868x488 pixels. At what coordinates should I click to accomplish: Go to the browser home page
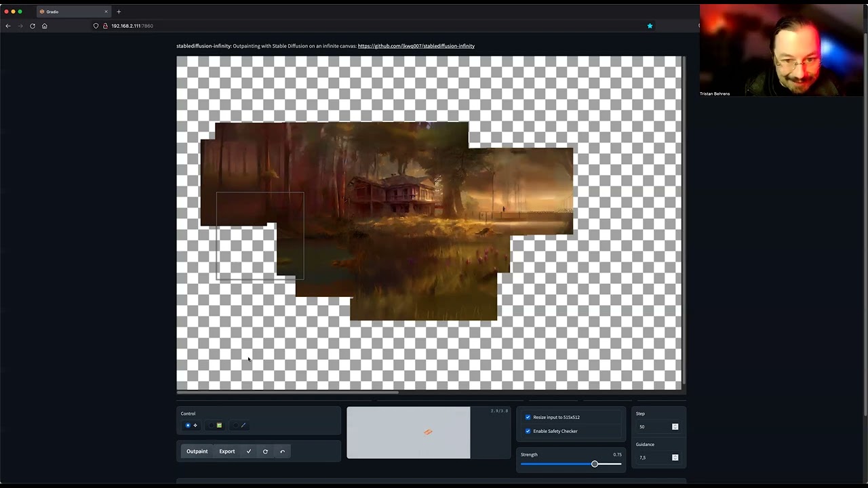click(x=45, y=26)
